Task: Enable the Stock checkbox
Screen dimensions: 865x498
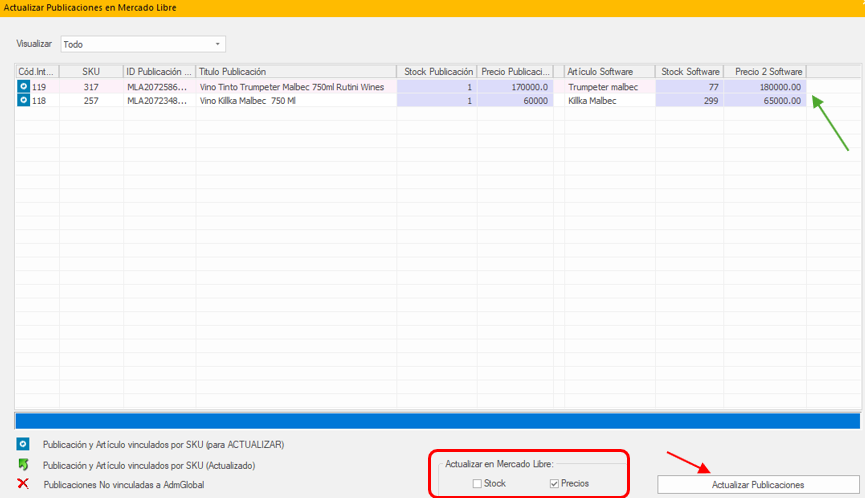Action: coord(477,484)
